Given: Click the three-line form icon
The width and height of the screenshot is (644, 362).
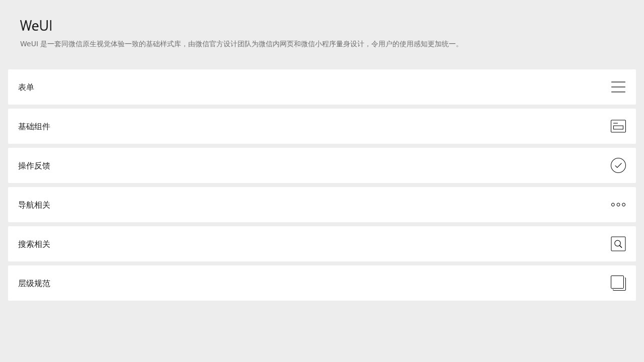Looking at the screenshot, I should click(618, 87).
